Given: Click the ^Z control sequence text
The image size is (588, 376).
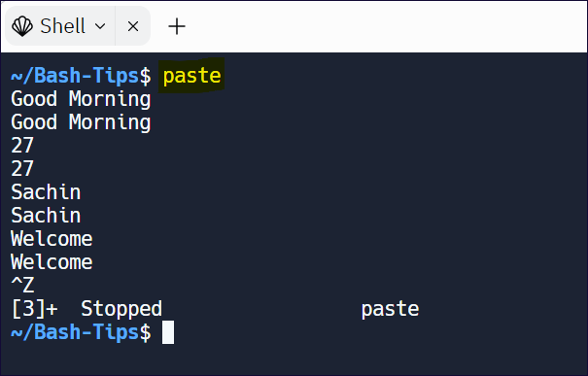Looking at the screenshot, I should [22, 285].
